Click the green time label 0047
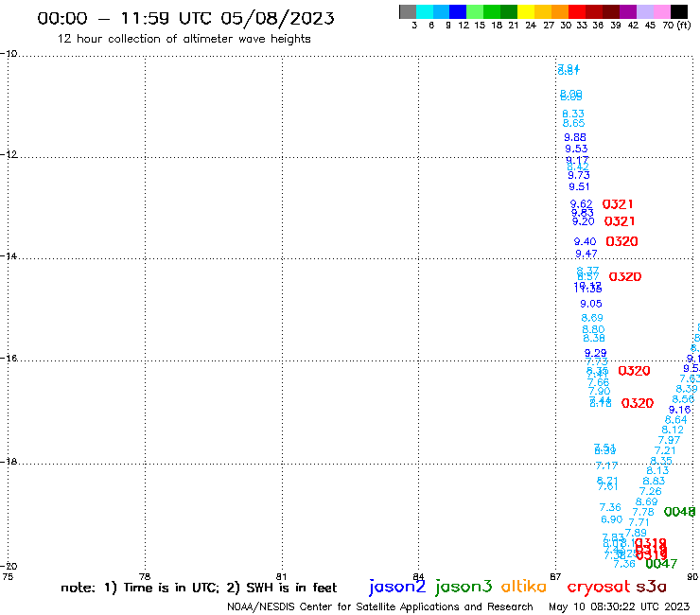 point(661,564)
